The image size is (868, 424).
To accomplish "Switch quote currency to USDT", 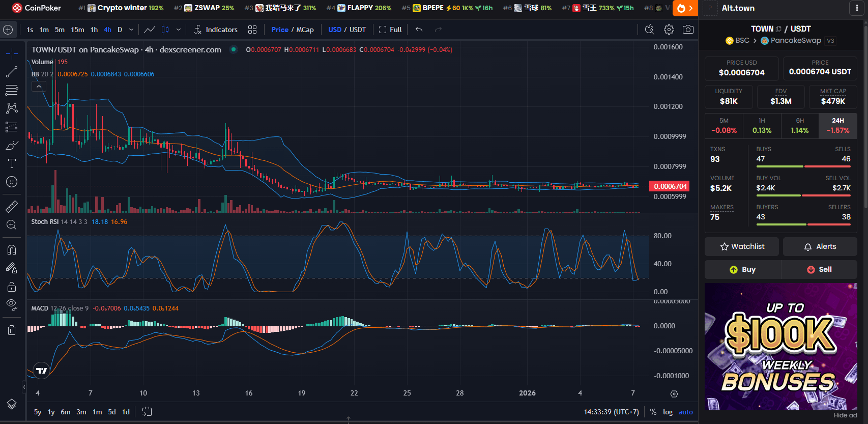I will coord(358,30).
